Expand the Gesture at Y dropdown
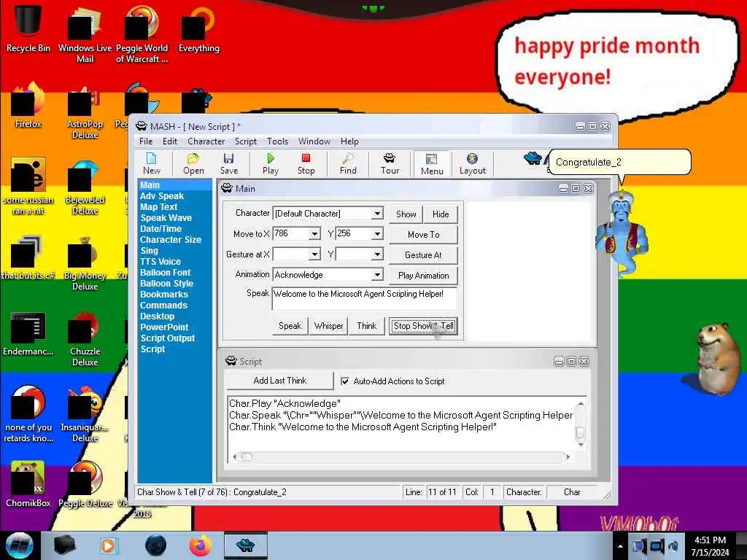The height and width of the screenshot is (560, 747). (377, 254)
